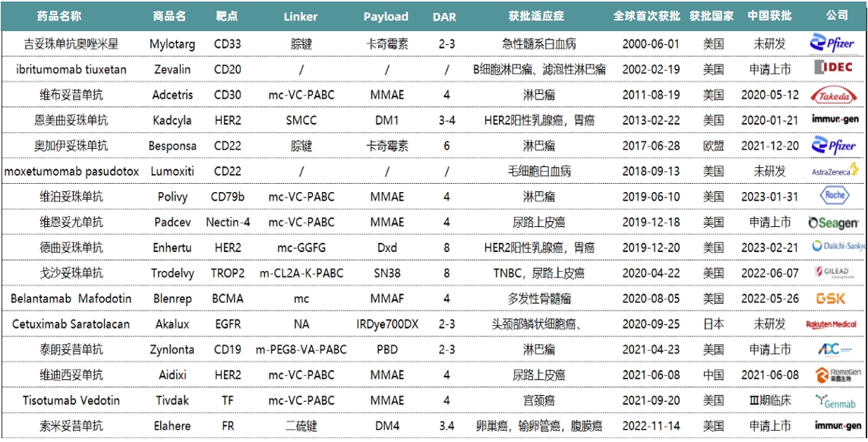This screenshot has height=442, width=868.
Task: Select the Seagen company logo
Action: pyautogui.click(x=834, y=222)
